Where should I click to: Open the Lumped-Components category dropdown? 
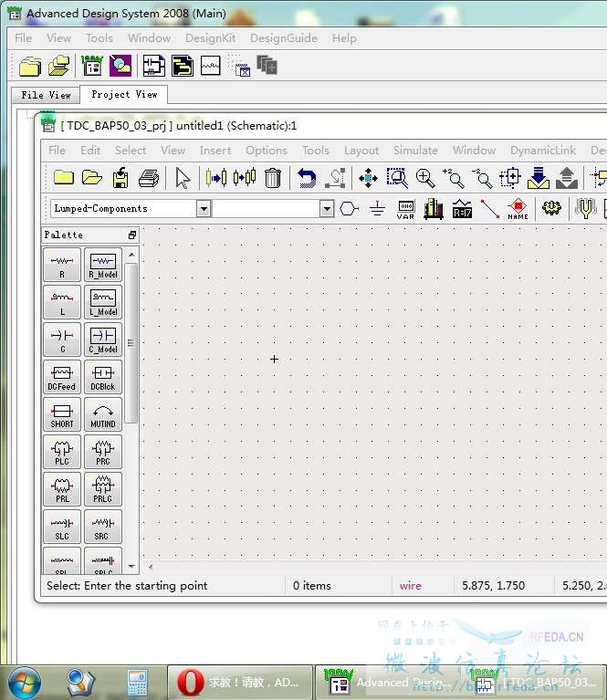[x=204, y=208]
